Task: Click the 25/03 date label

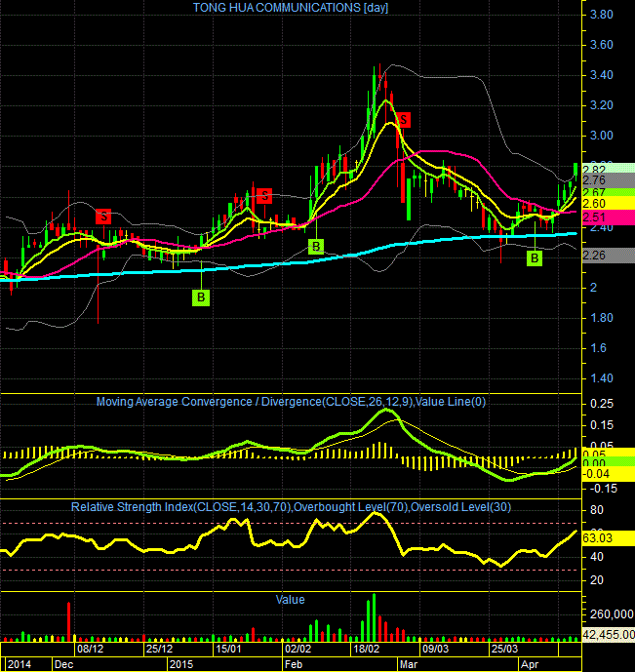Action: (504, 649)
